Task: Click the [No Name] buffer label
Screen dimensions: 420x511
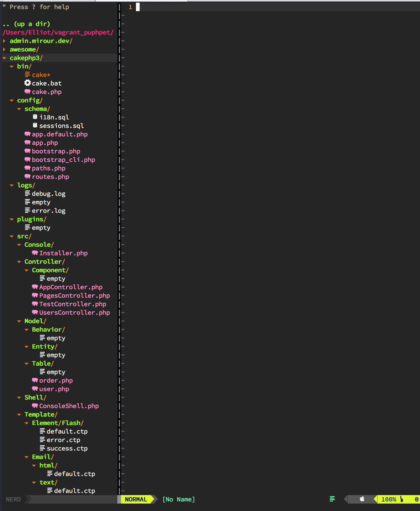Action: point(179,499)
